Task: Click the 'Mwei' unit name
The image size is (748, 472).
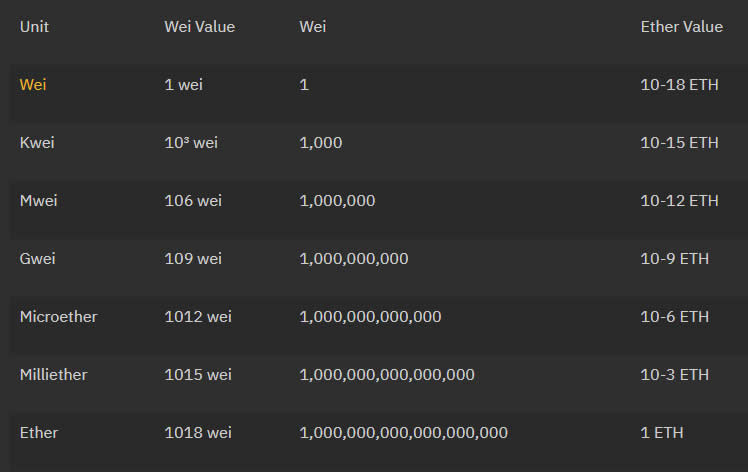Action: coord(38,201)
